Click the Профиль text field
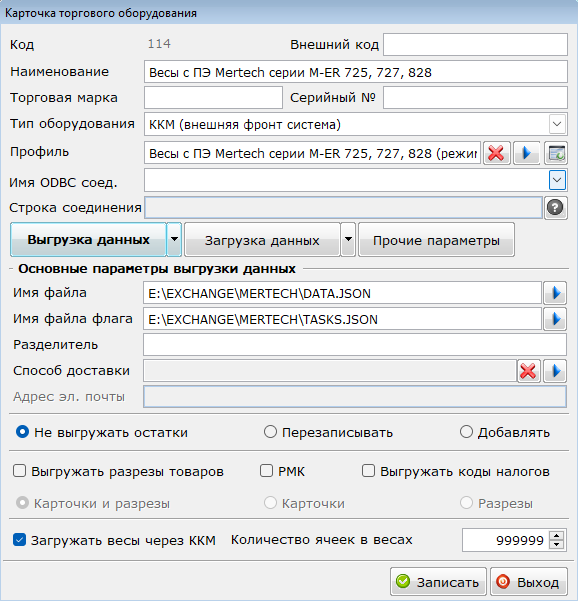Image resolution: width=578 pixels, height=601 pixels. (312, 153)
